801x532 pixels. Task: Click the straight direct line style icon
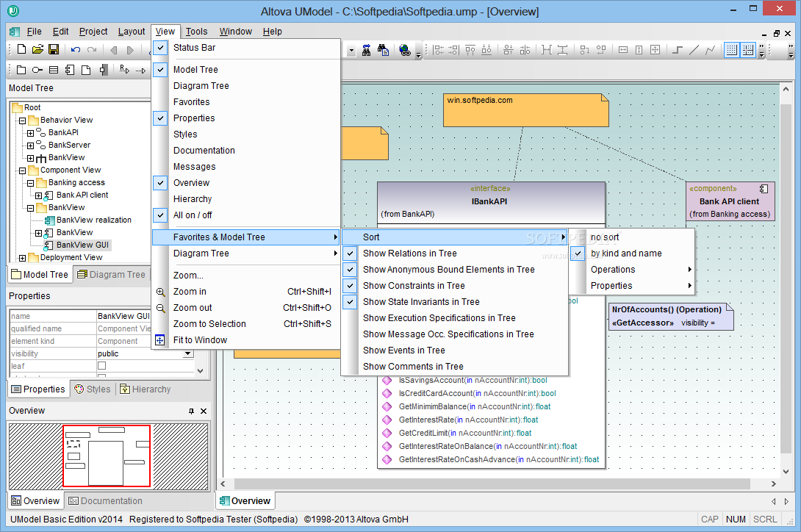pyautogui.click(x=694, y=49)
